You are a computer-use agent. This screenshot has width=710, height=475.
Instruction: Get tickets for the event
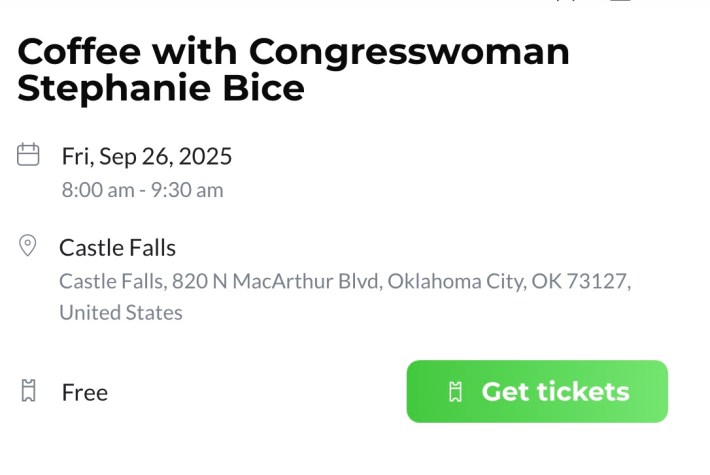[537, 391]
